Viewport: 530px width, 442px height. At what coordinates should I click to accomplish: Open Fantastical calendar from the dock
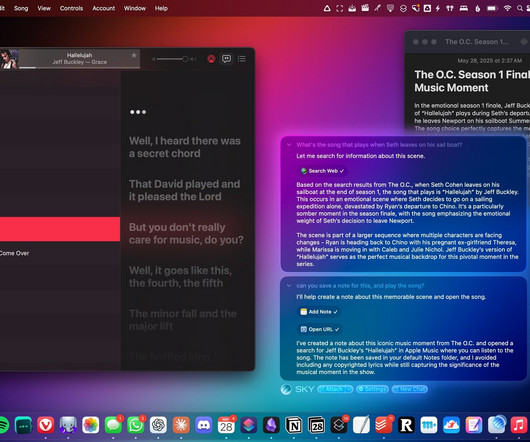226,425
